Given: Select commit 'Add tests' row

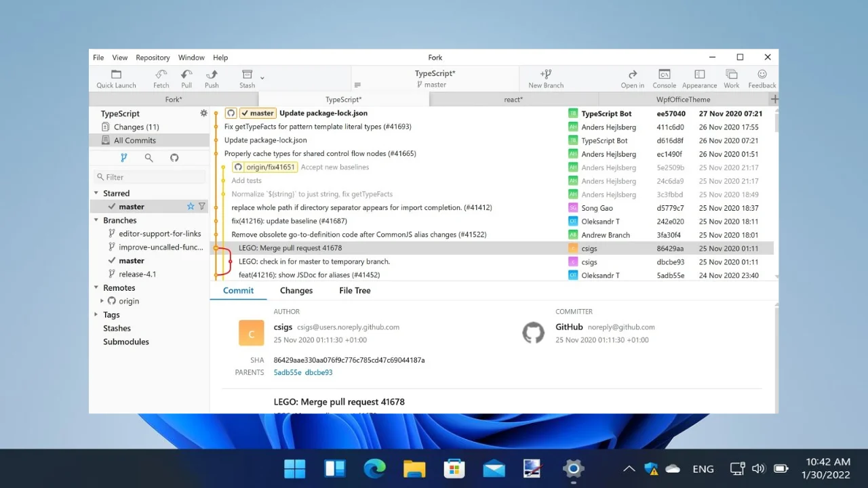Looking at the screenshot, I should pos(492,181).
